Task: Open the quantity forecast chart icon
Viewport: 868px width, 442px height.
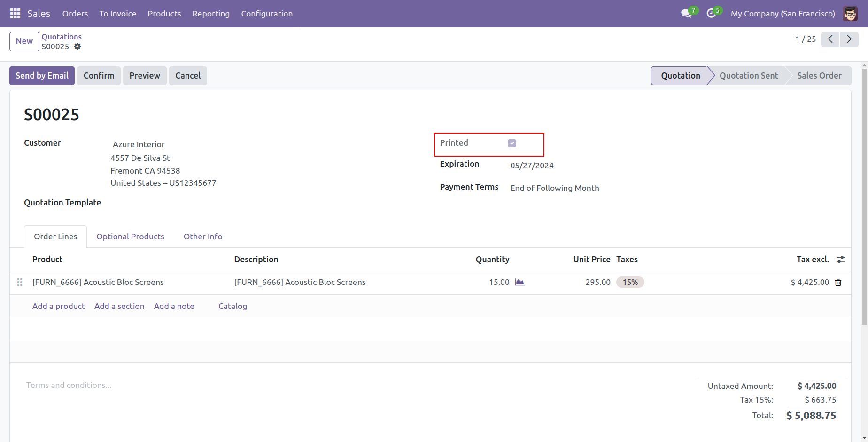Action: [519, 282]
